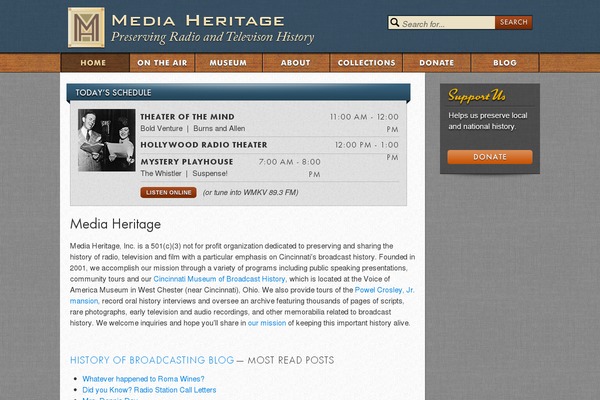Click 'The Whistler' show name
600x400 pixels.
coord(161,173)
